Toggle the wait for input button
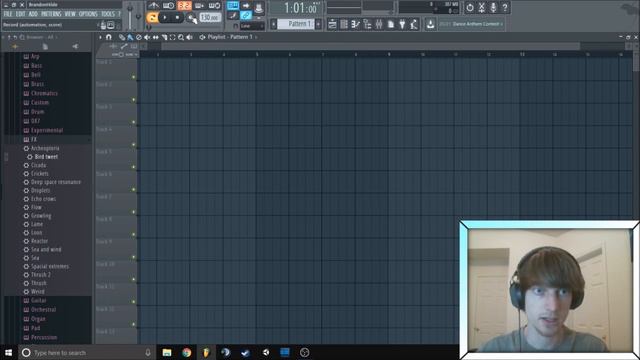This screenshot has width=640, height=360. tap(169, 5)
